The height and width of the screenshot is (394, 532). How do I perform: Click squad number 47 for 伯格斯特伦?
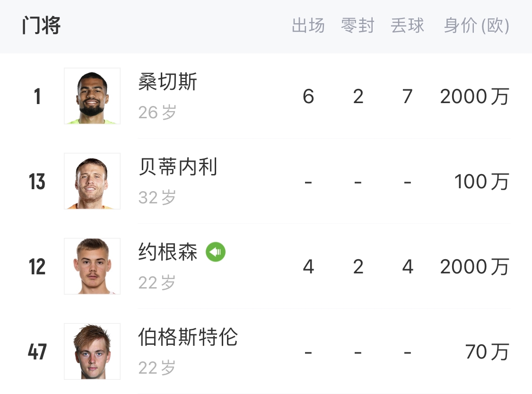point(37,352)
